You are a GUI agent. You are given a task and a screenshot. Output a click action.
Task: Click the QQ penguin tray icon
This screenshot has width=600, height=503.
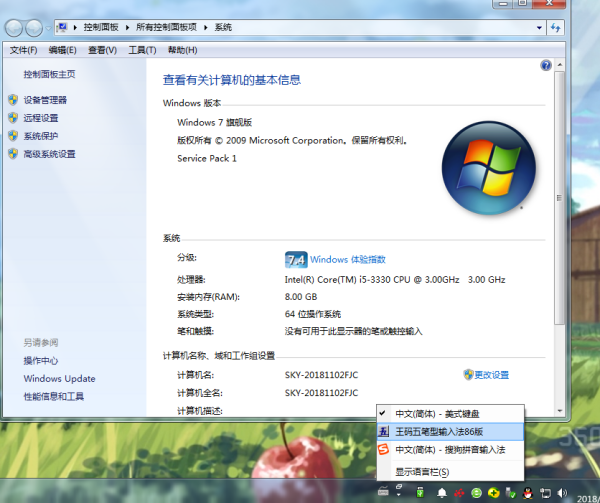(x=528, y=493)
